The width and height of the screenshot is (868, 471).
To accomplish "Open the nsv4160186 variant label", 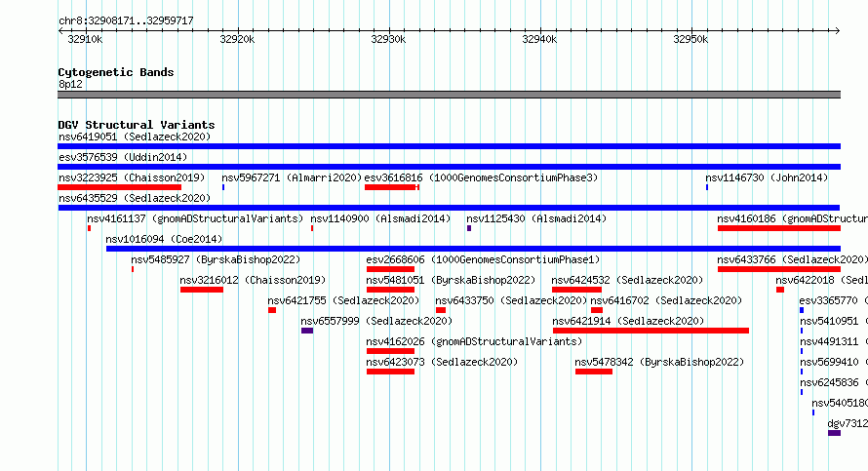I will coord(793,218).
